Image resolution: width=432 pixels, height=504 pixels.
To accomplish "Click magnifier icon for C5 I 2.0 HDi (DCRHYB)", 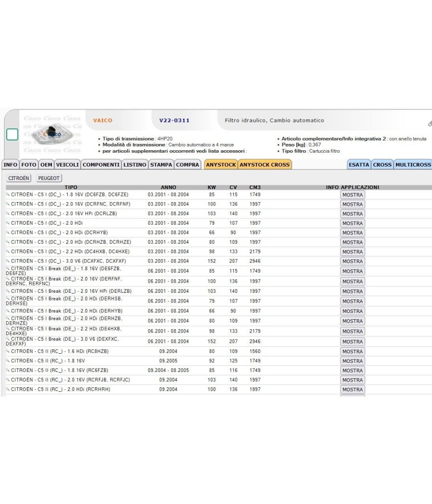I will pos(8,232).
